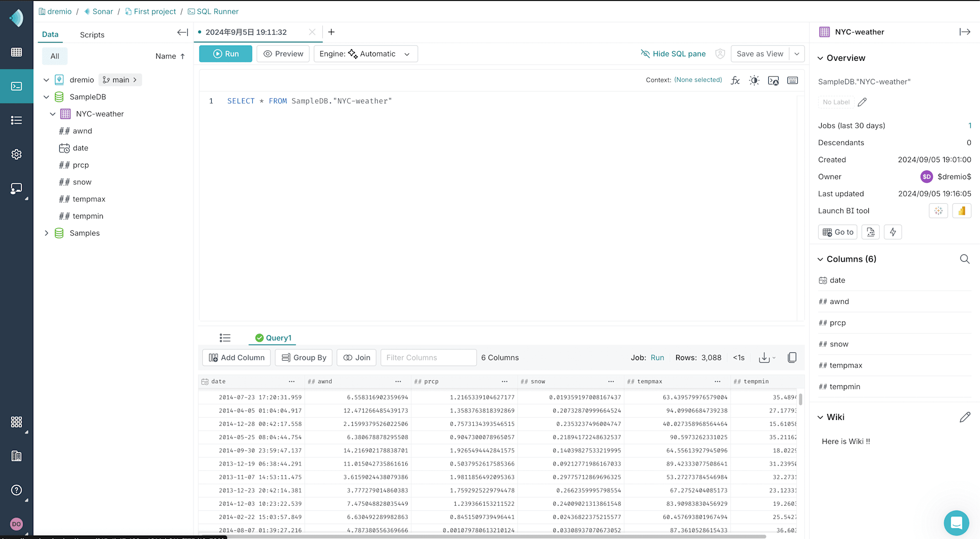Image resolution: width=980 pixels, height=539 pixels.
Task: Collapse the Columns (6) section
Action: coord(820,259)
